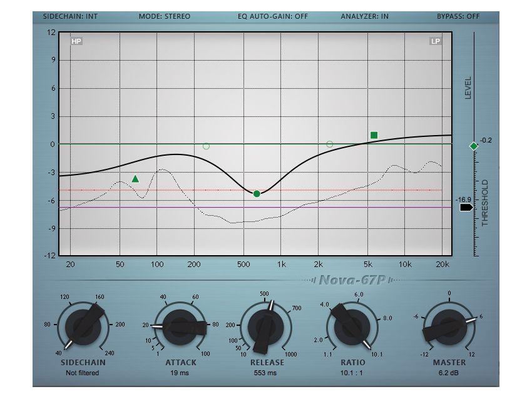
Task: Select the hollow circle node near 250Hz
Action: [206, 146]
